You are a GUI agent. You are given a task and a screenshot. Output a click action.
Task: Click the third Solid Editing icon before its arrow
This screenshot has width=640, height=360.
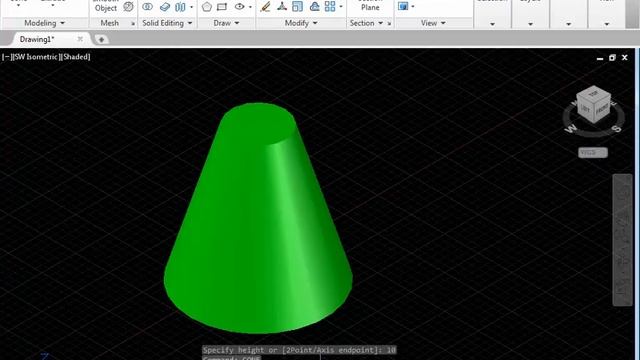click(180, 7)
